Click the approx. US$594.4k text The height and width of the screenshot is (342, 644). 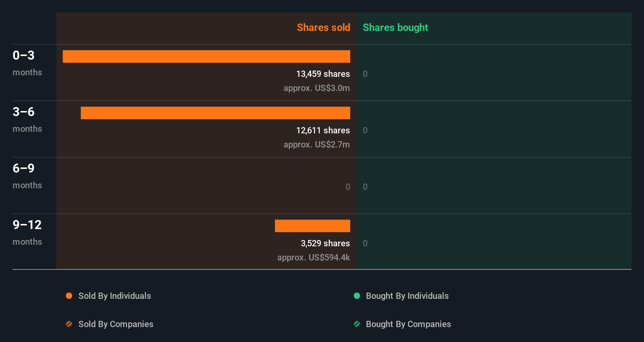click(313, 257)
